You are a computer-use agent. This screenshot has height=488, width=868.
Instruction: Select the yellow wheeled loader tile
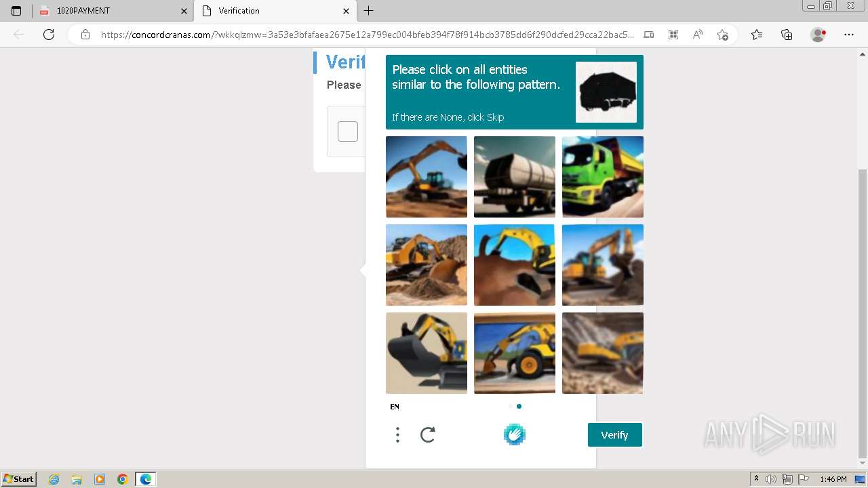point(515,353)
